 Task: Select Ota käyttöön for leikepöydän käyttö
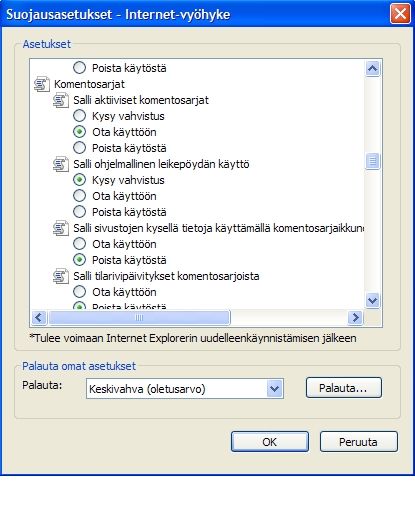79,196
